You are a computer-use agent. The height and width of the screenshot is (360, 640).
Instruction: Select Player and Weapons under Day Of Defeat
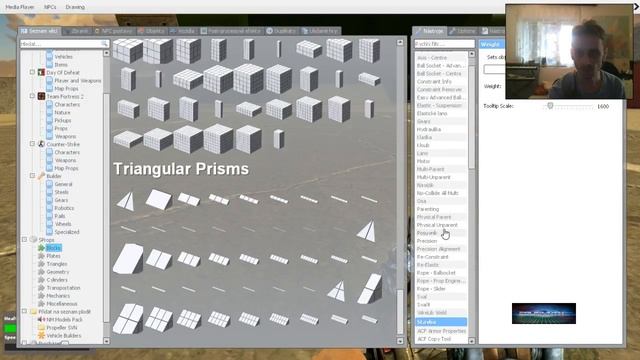click(x=78, y=80)
